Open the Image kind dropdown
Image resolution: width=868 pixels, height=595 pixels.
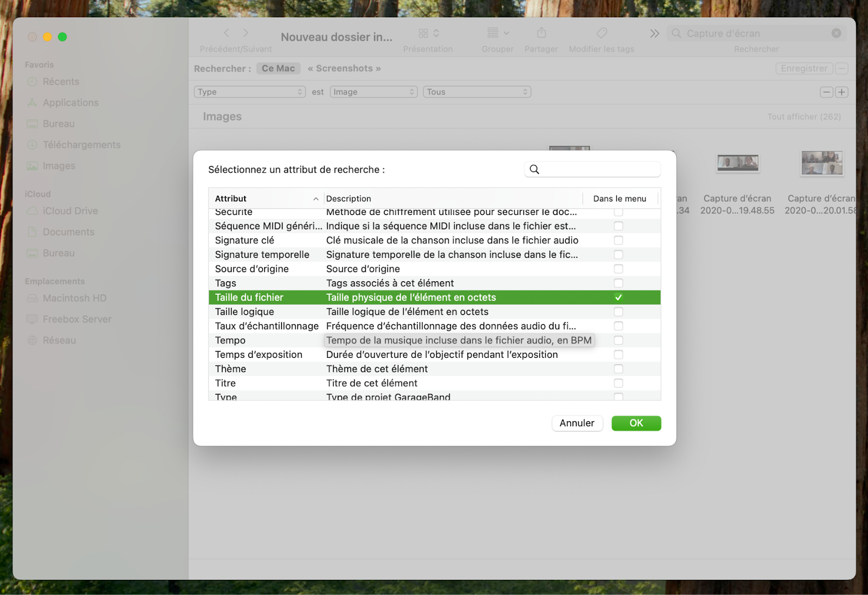373,92
